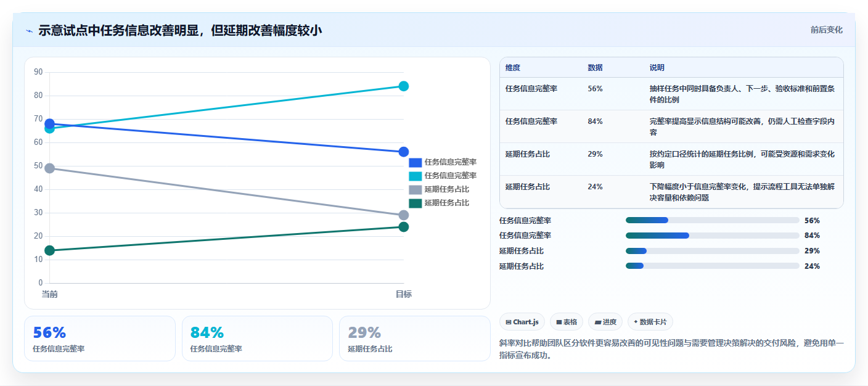Open the 29% 延期任务占比 data card
The width and height of the screenshot is (868, 386).
click(x=415, y=339)
